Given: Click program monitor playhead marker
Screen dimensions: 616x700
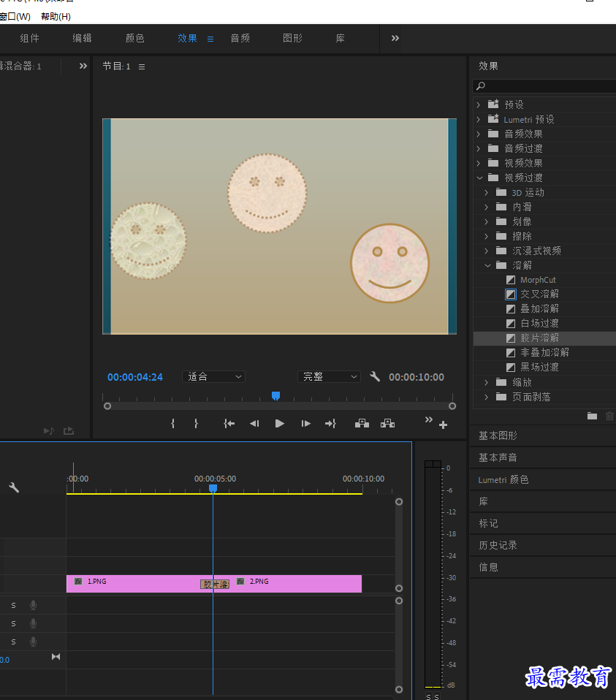Looking at the screenshot, I should [276, 395].
